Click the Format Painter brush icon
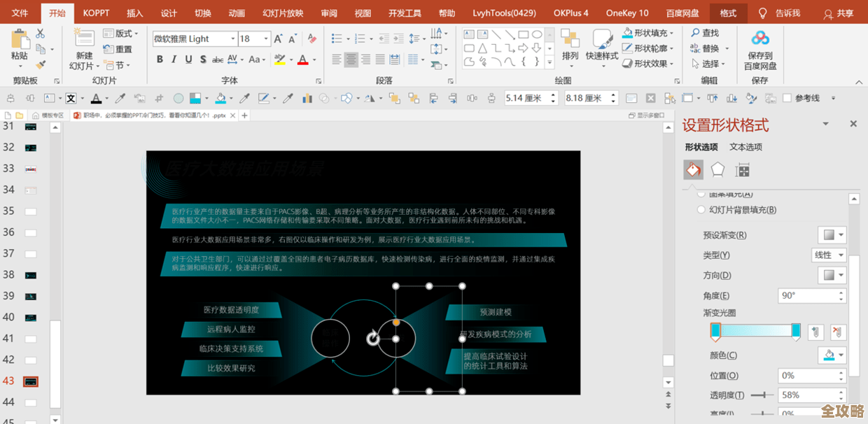The image size is (868, 424). (41, 64)
